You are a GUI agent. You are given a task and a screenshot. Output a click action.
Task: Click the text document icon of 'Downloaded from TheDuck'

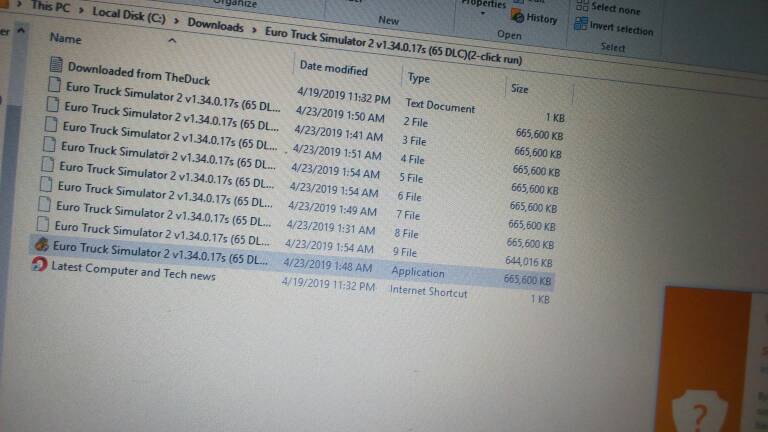pyautogui.click(x=56, y=65)
